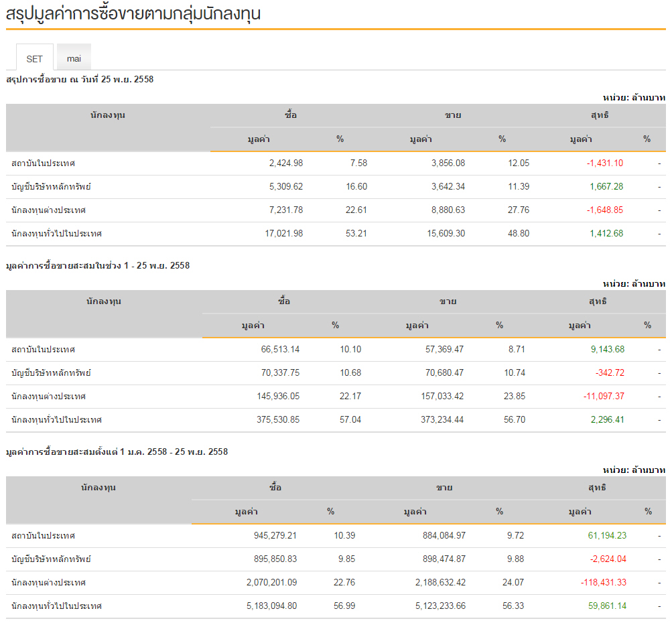The image size is (672, 627).
Task: Select heading มูลค่าการซื้อขายสะสมในช่วง 1 - 25 พ.ย. 2558
Action: (98, 265)
